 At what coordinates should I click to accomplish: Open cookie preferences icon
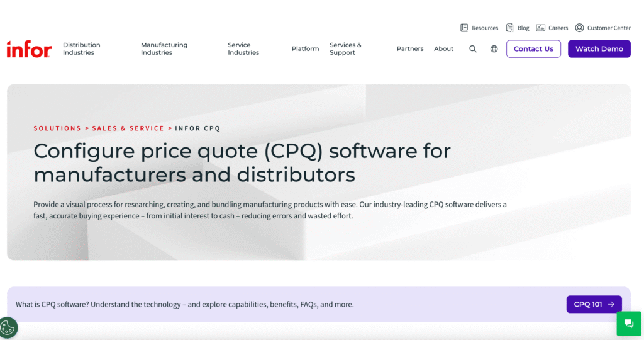8,328
